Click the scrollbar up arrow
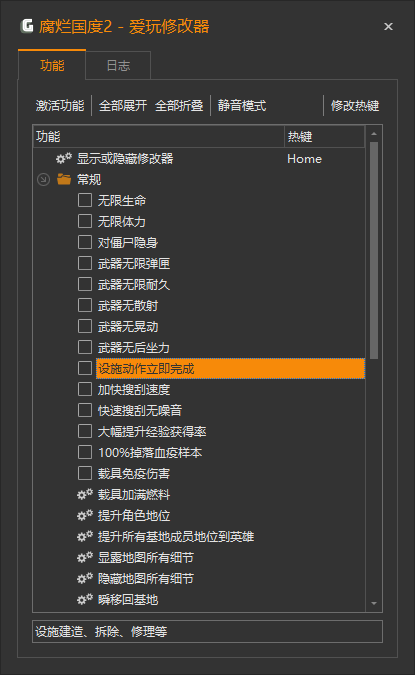Screen dimensions: 415x675 coord(374,134)
